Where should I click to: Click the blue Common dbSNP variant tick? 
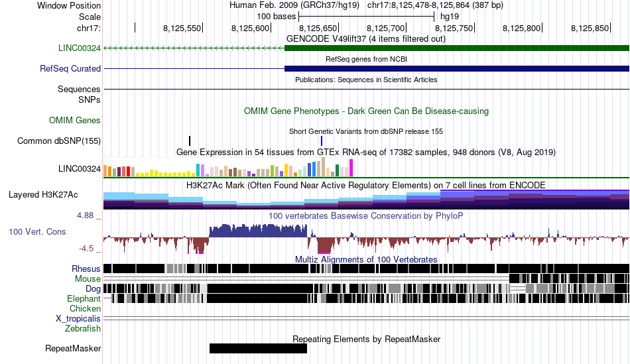[x=322, y=141]
